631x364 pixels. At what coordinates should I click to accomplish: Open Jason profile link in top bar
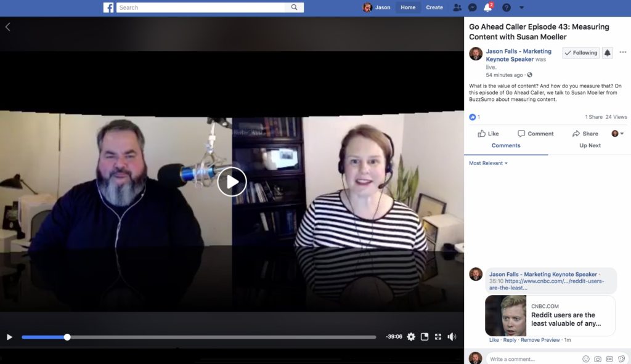pos(382,7)
